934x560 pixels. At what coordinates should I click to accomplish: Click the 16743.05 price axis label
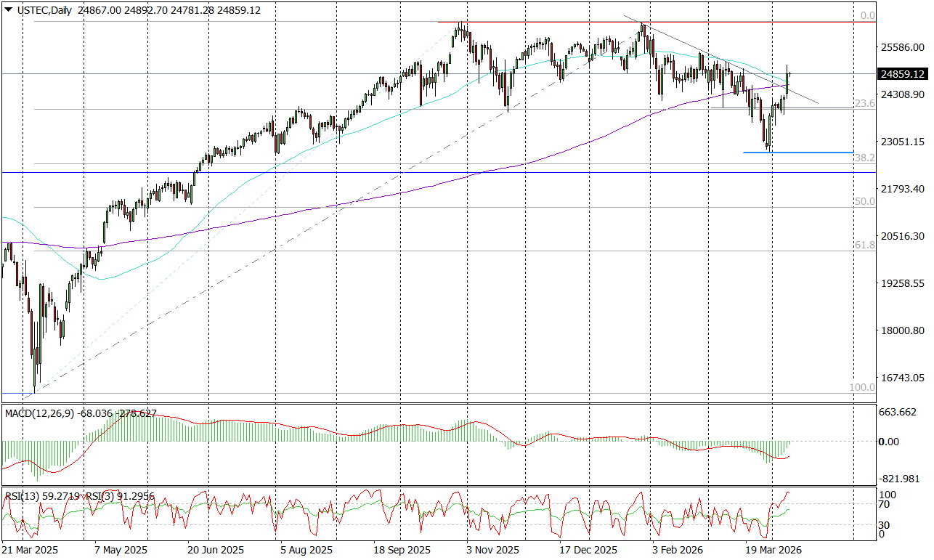tap(901, 378)
